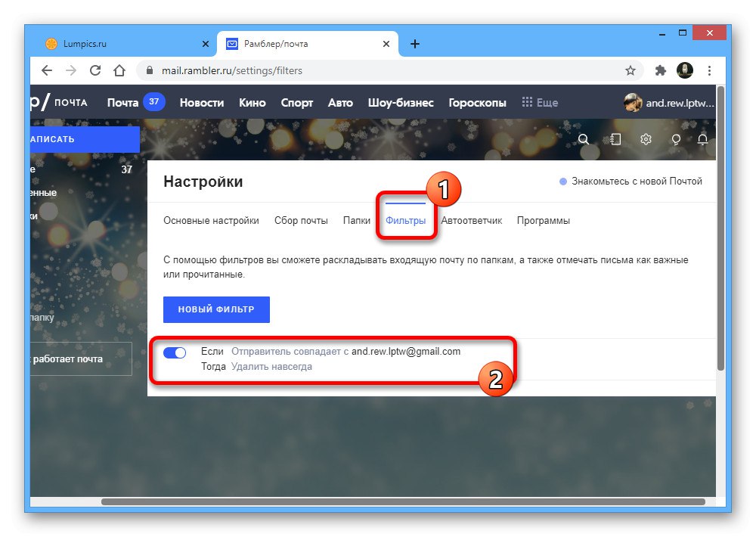The width and height of the screenshot is (756, 537).
Task: Click НОВЫЙ ФИЛЬТР button
Action: [216, 309]
